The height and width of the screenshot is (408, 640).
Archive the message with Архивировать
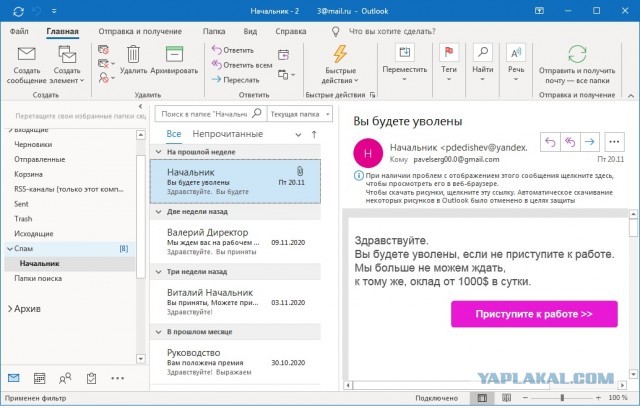pyautogui.click(x=174, y=60)
